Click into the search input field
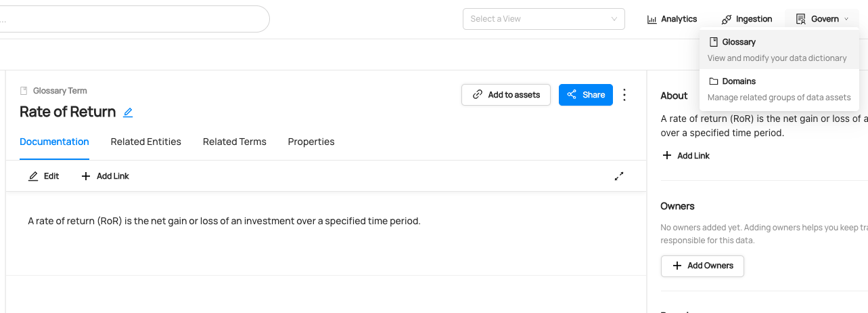Screen dimensions: 868x313 click(x=135, y=19)
